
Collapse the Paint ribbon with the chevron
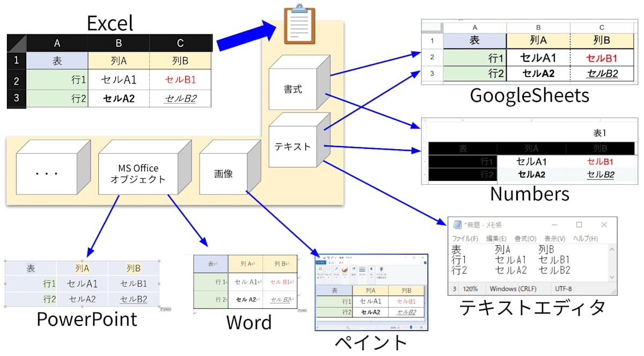(x=421, y=263)
